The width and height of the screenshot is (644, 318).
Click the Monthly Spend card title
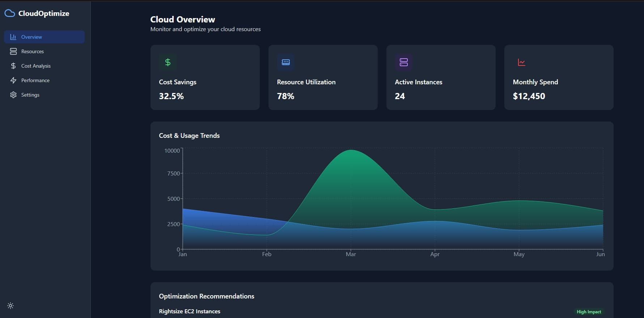[535, 82]
